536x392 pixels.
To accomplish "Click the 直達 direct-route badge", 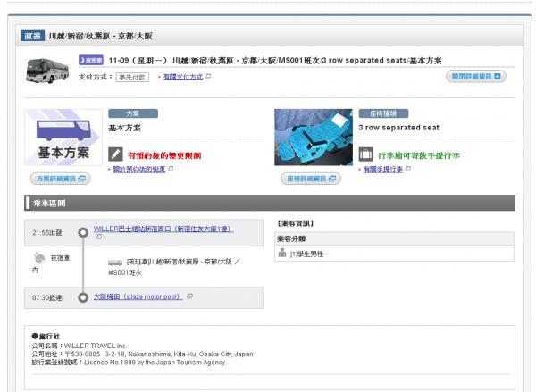I will [x=33, y=36].
